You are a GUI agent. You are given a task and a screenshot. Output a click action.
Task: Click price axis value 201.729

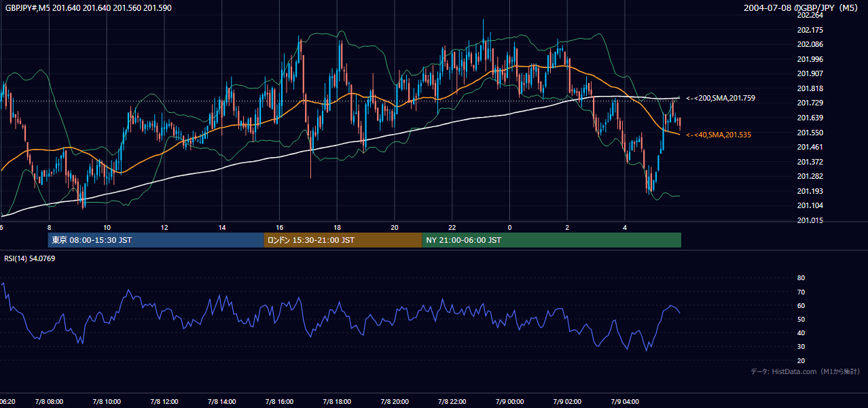click(810, 103)
